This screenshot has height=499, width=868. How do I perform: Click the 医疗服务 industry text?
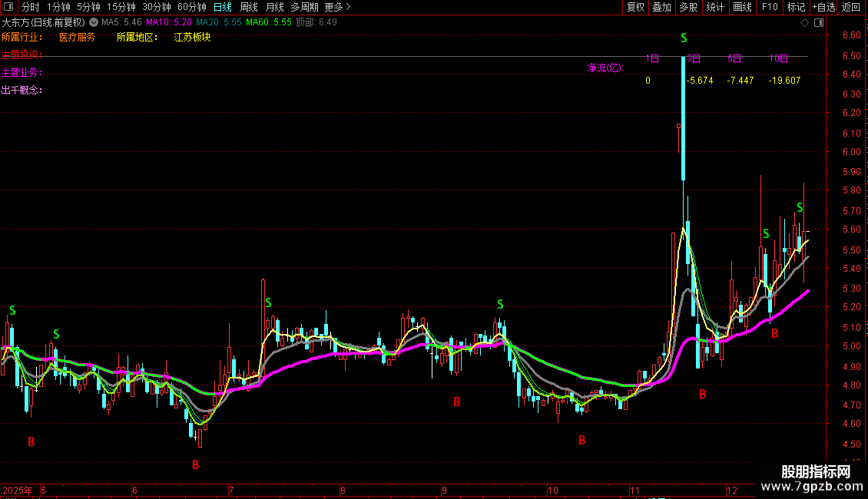tap(77, 38)
